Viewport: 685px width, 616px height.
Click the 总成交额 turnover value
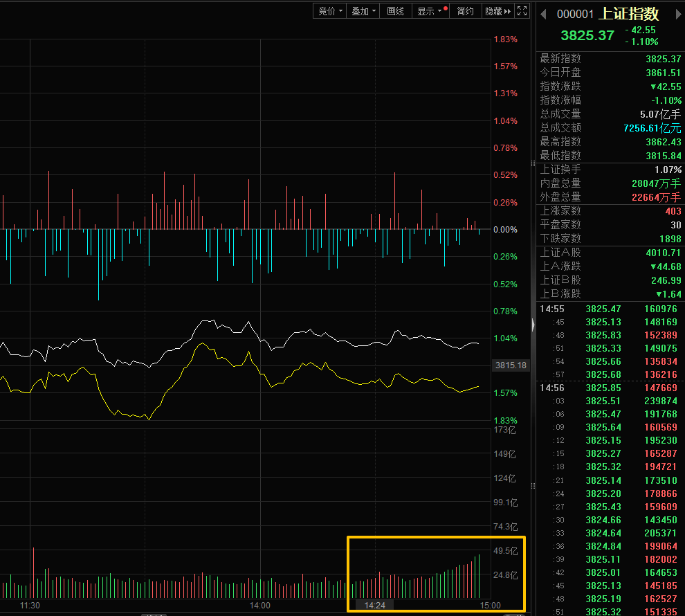[652, 128]
